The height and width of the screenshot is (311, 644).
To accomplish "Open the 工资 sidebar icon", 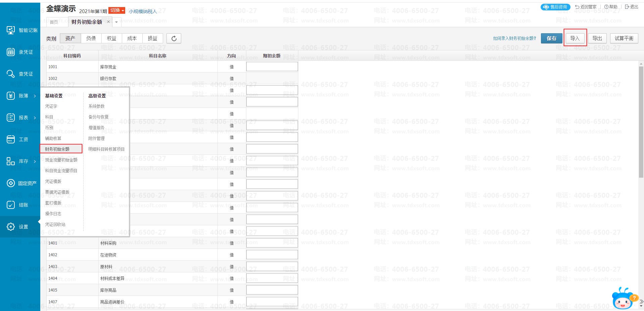I will point(11,139).
